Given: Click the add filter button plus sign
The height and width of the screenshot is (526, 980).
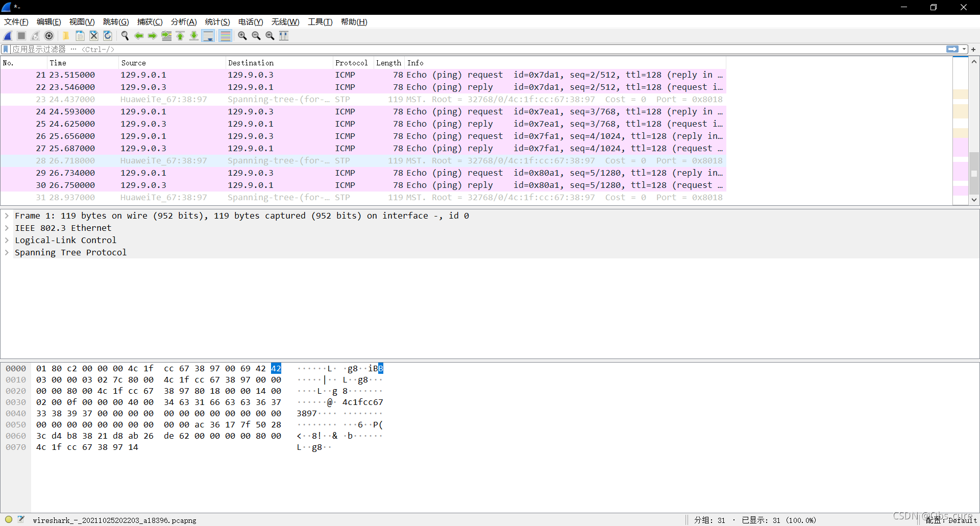Looking at the screenshot, I should [x=973, y=49].
